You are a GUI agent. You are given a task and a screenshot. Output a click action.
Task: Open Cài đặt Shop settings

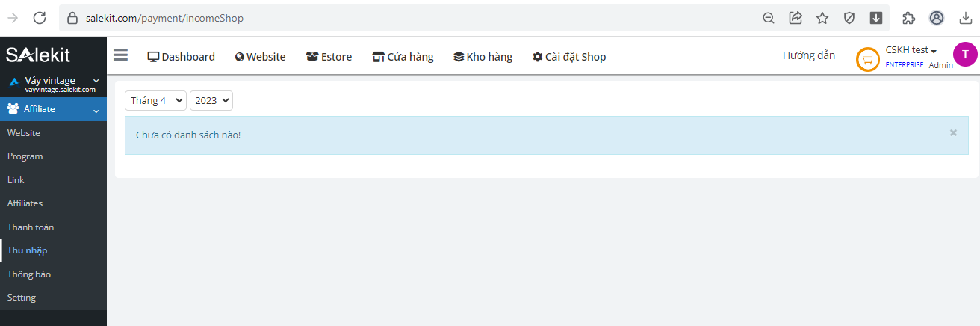tap(568, 56)
